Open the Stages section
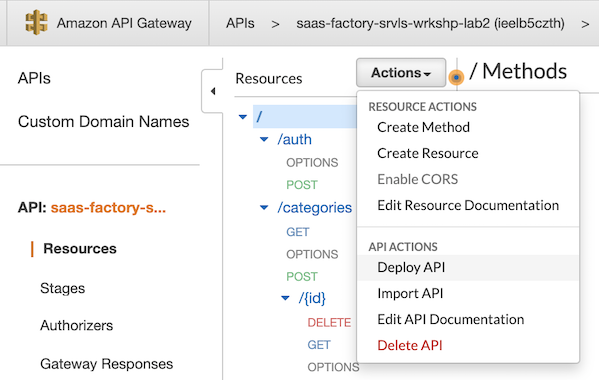 (63, 288)
